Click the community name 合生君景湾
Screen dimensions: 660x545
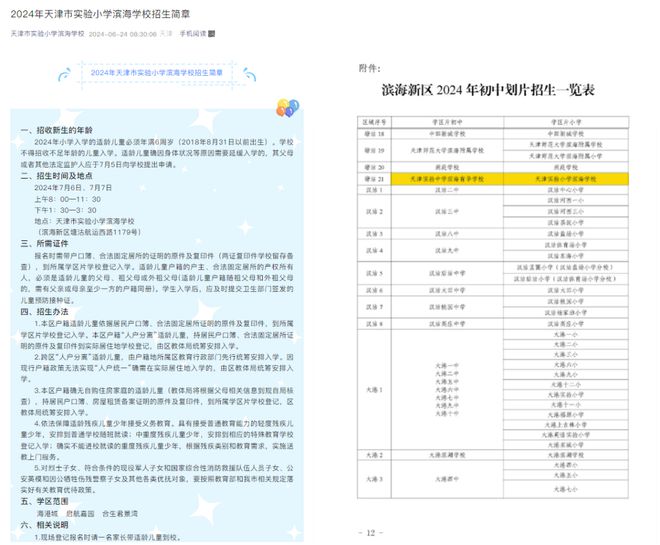pos(120,513)
